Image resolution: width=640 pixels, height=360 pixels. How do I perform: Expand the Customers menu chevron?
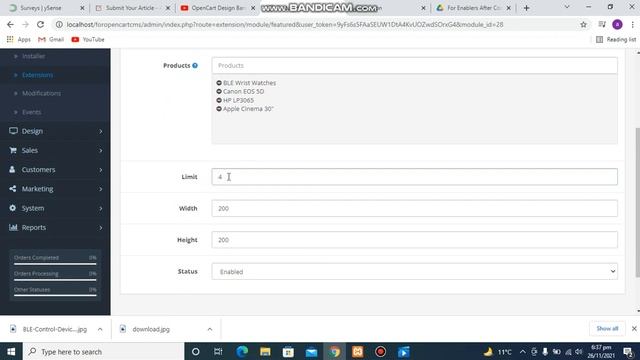[x=100, y=169]
